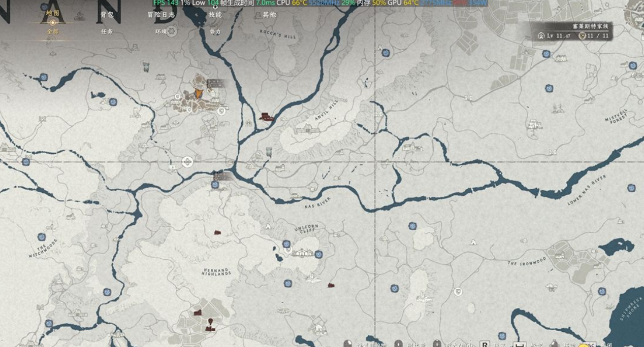Select the red building marker near Anvil Hill
The width and height of the screenshot is (644, 347).
pos(265,117)
